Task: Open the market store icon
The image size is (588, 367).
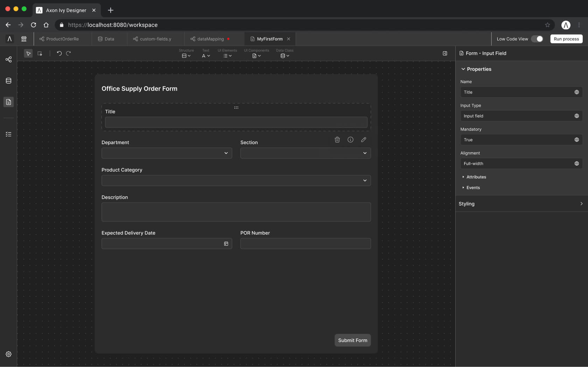Action: pyautogui.click(x=24, y=39)
